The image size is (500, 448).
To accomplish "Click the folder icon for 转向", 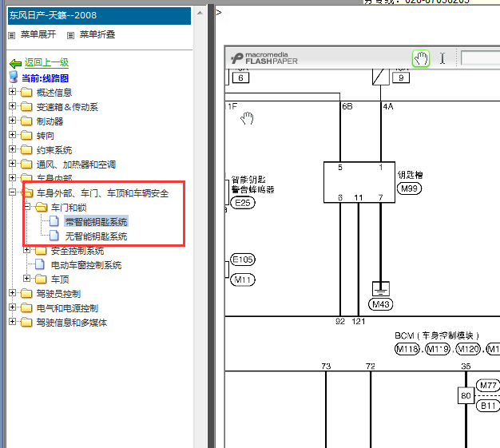I will 26,135.
